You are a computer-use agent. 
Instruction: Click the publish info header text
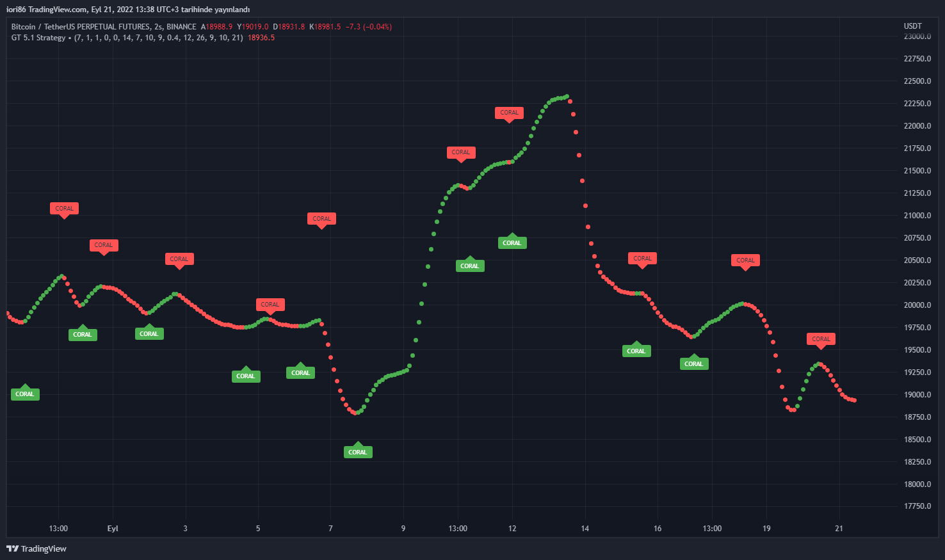click(128, 10)
